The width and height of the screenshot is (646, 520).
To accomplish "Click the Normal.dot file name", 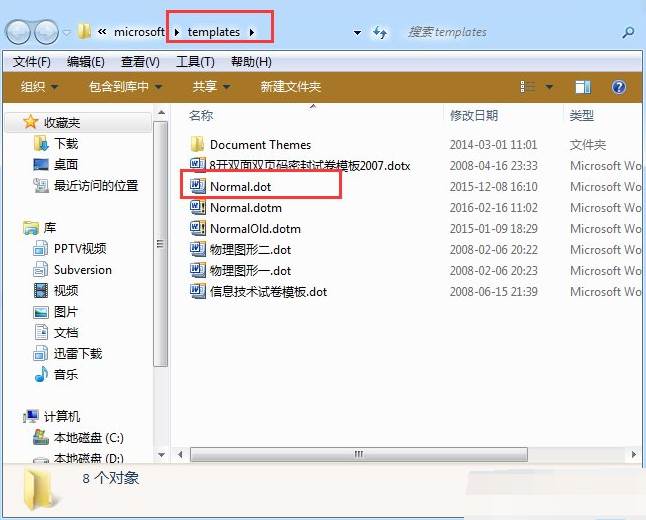I will click(241, 187).
